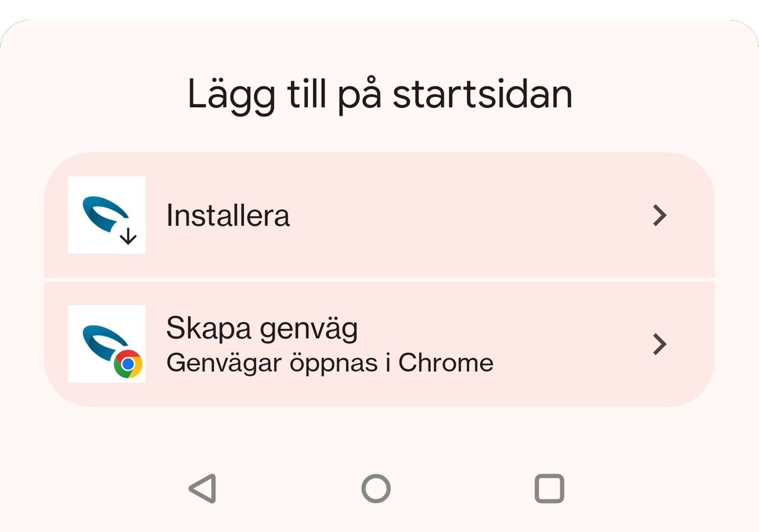Dismiss the sheet by tapping the white strip above it
Viewport: 759px width, 532px height.
[x=379, y=8]
